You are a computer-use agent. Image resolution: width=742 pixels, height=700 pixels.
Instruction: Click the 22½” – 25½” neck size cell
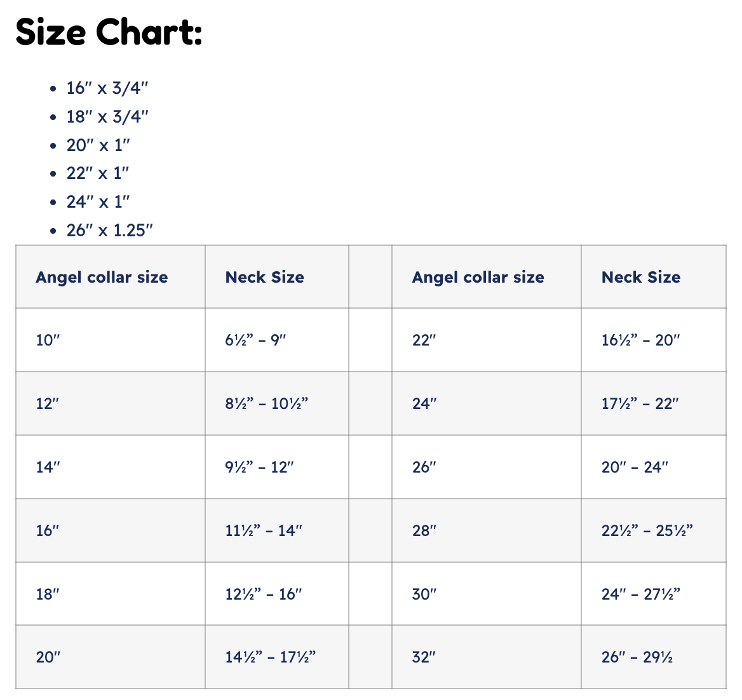click(x=654, y=530)
